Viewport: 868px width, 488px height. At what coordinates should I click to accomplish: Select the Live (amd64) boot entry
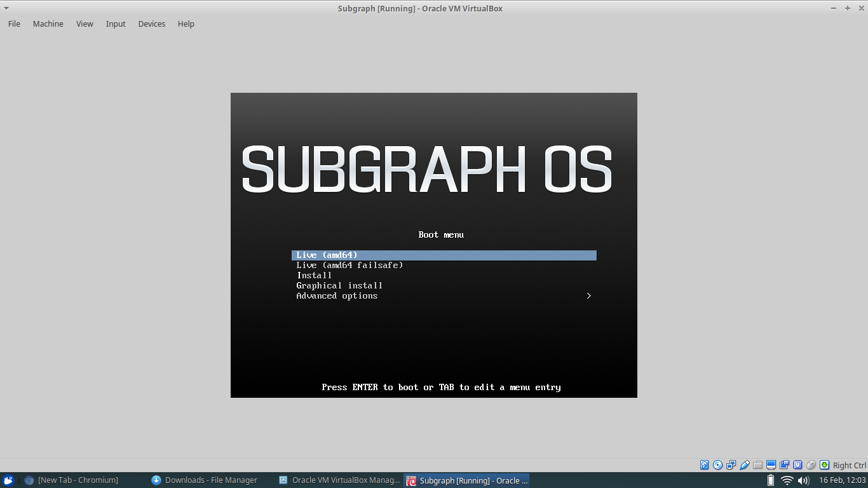coord(444,255)
